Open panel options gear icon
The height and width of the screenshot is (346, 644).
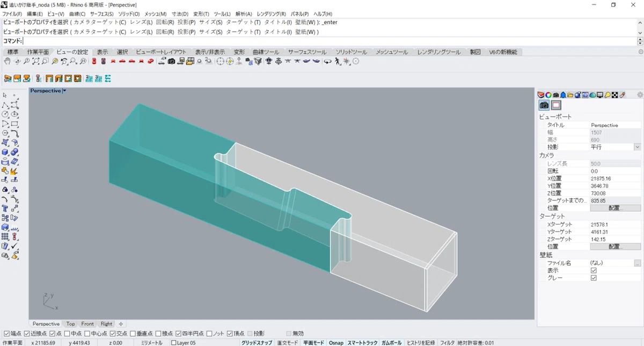click(640, 95)
